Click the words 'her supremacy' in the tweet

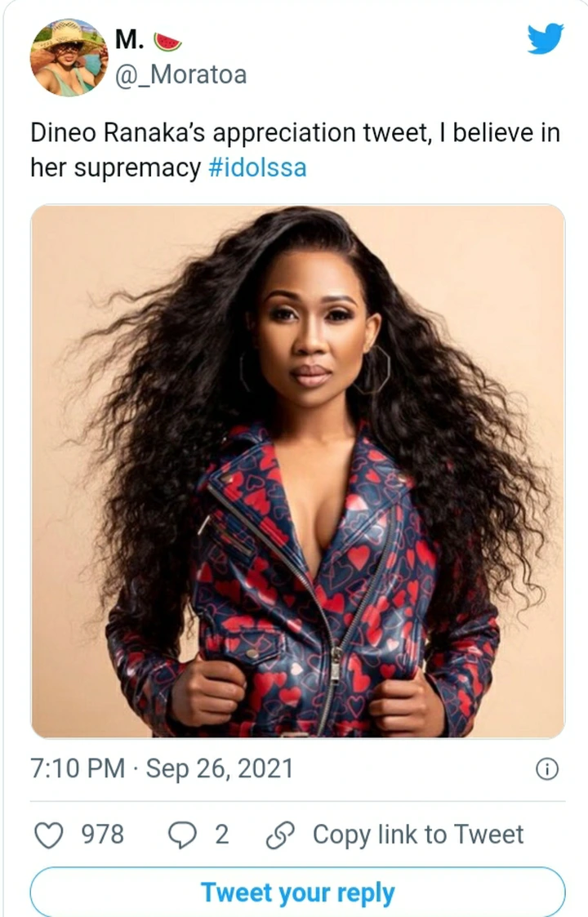[x=115, y=168]
